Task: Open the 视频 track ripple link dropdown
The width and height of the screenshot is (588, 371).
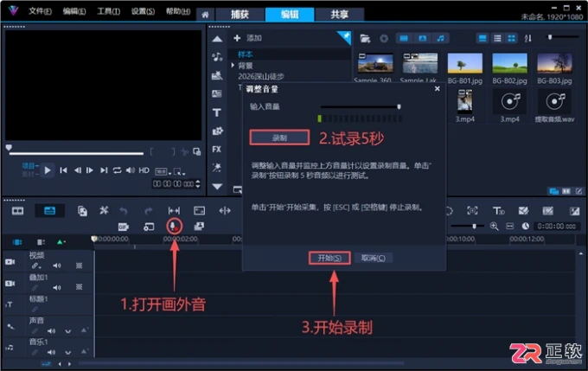Action: pos(36,266)
